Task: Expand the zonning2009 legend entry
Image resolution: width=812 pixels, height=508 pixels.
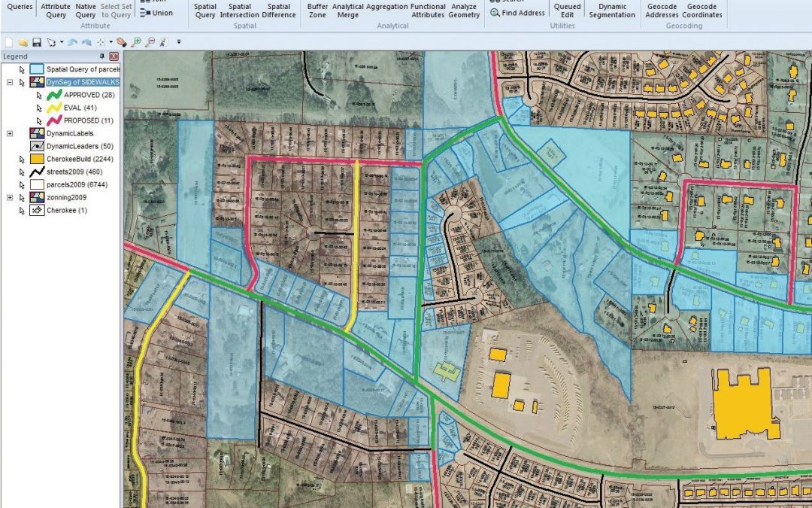Action: pyautogui.click(x=10, y=198)
